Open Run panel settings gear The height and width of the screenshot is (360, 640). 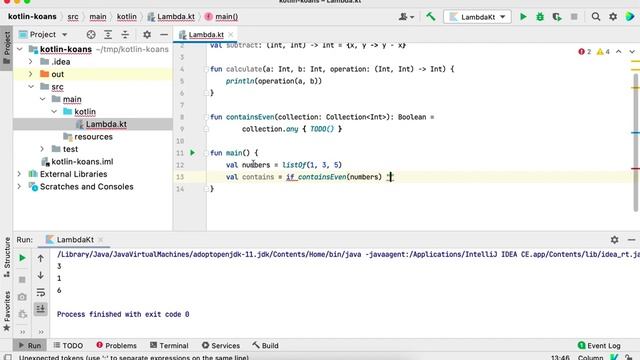614,240
